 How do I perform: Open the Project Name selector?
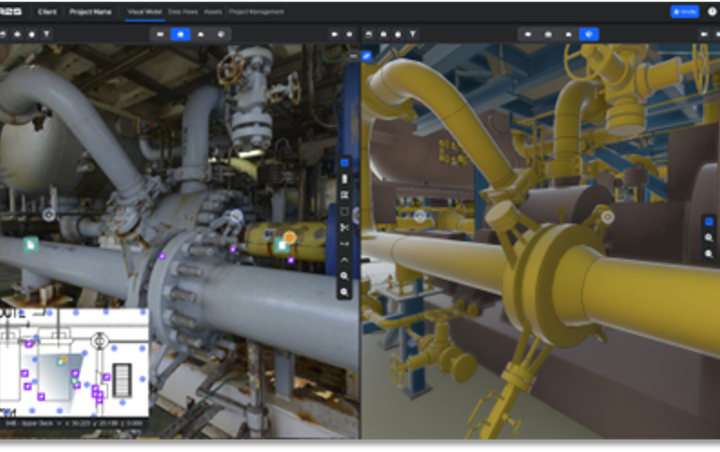[x=90, y=11]
